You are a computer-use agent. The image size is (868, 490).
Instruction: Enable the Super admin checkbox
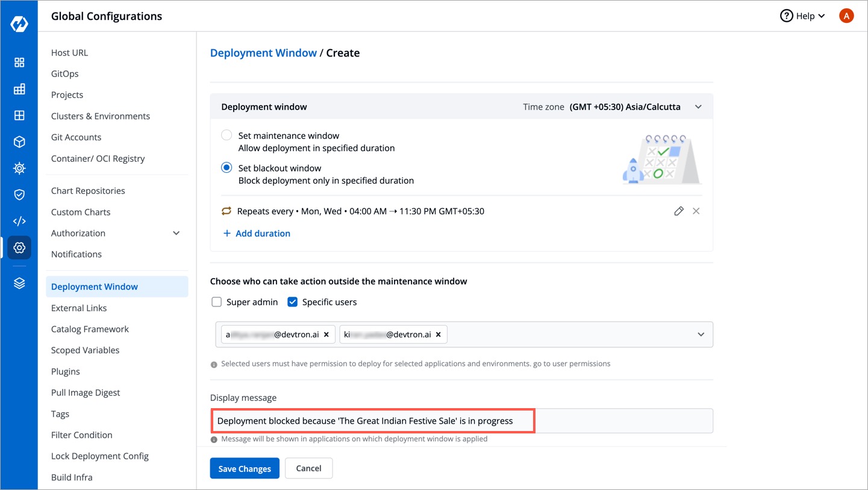coord(217,302)
